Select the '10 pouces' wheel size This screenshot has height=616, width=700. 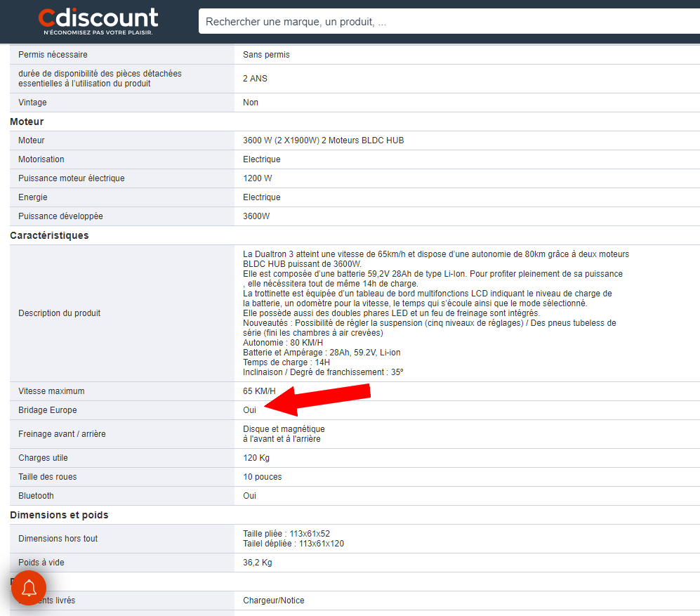(x=262, y=477)
